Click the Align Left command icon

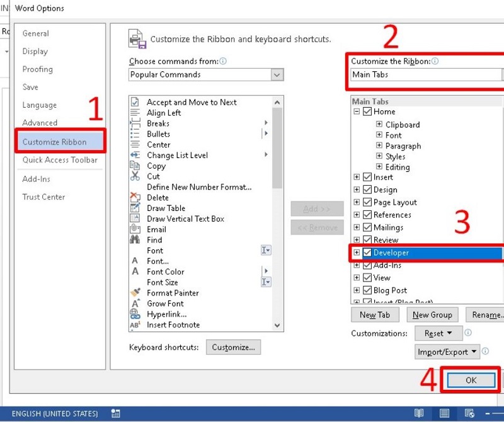[135, 113]
